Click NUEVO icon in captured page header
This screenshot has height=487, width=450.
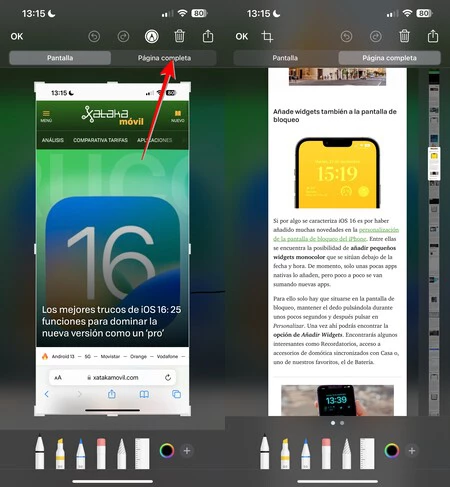[x=178, y=116]
